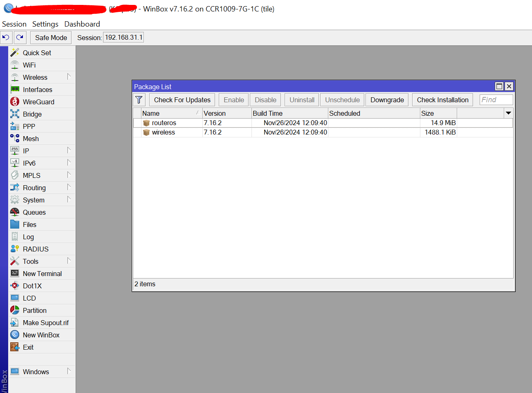Screen dimensions: 532x393
Task: Open the Settings menu
Action: [x=45, y=24]
